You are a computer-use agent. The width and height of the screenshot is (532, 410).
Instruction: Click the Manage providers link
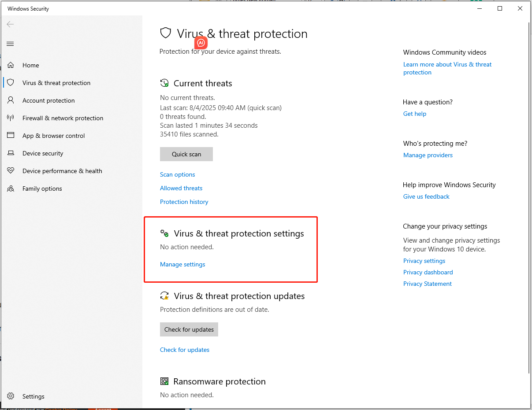[x=428, y=155]
